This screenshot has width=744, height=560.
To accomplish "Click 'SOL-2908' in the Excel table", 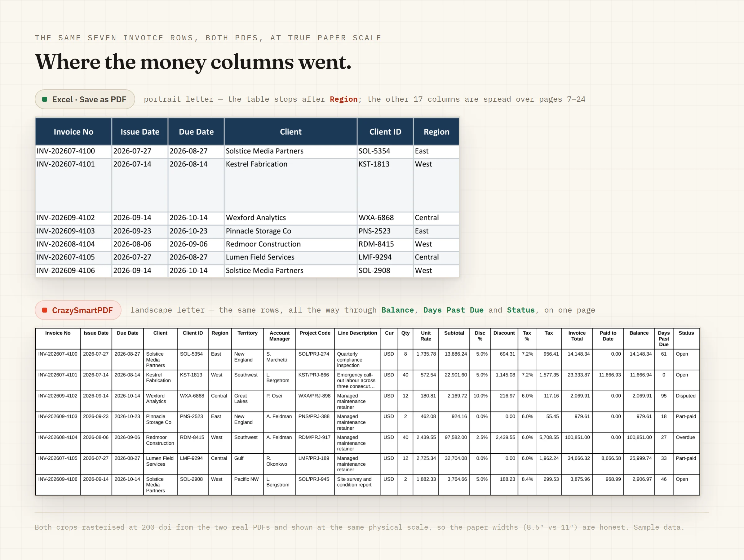I will 374,270.
